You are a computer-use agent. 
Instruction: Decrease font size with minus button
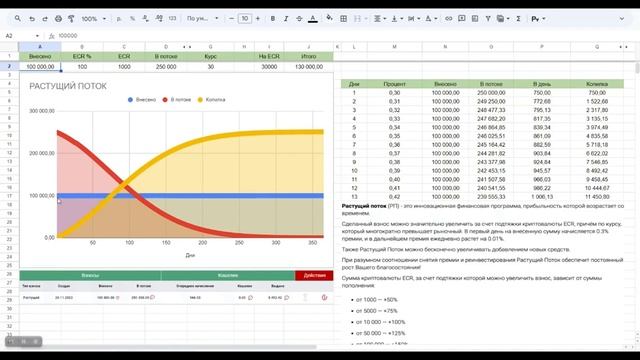(231, 19)
